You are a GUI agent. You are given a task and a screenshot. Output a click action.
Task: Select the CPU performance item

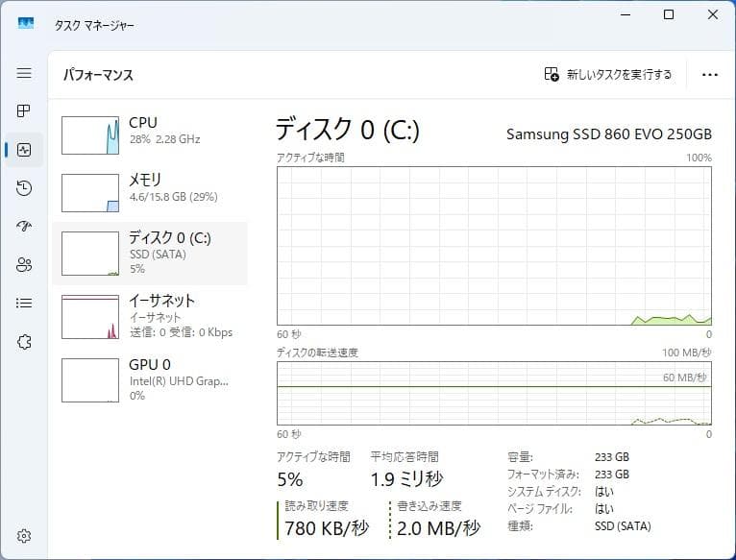click(x=149, y=135)
